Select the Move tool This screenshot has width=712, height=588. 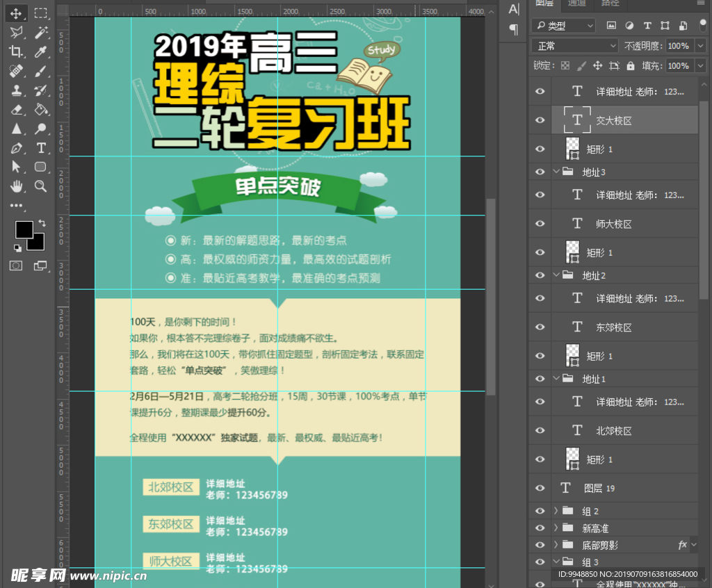[15, 13]
